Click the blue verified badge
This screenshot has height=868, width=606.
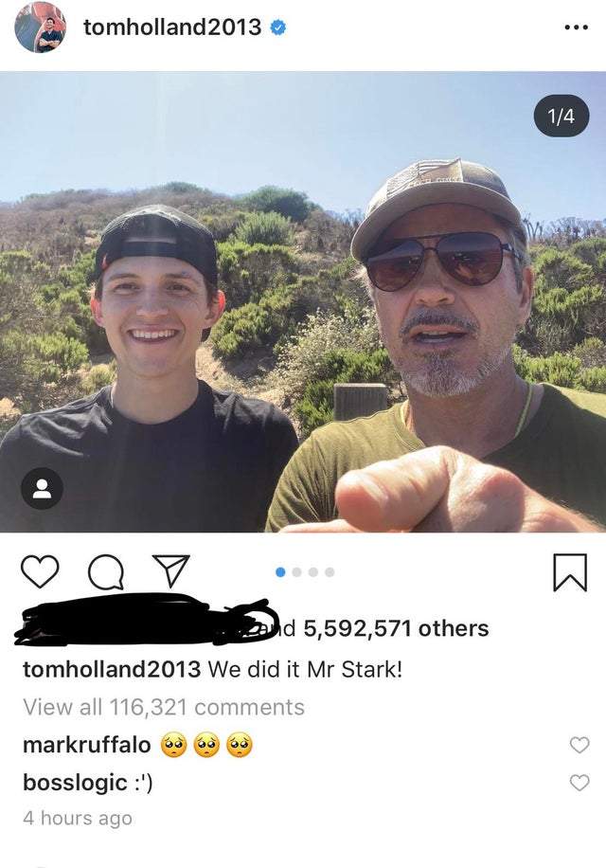(x=278, y=27)
